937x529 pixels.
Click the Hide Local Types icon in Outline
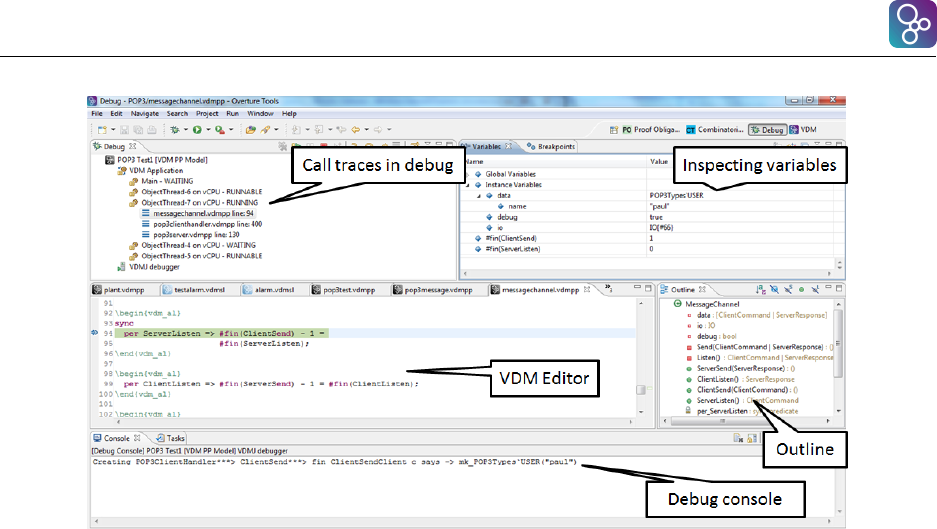tap(815, 289)
